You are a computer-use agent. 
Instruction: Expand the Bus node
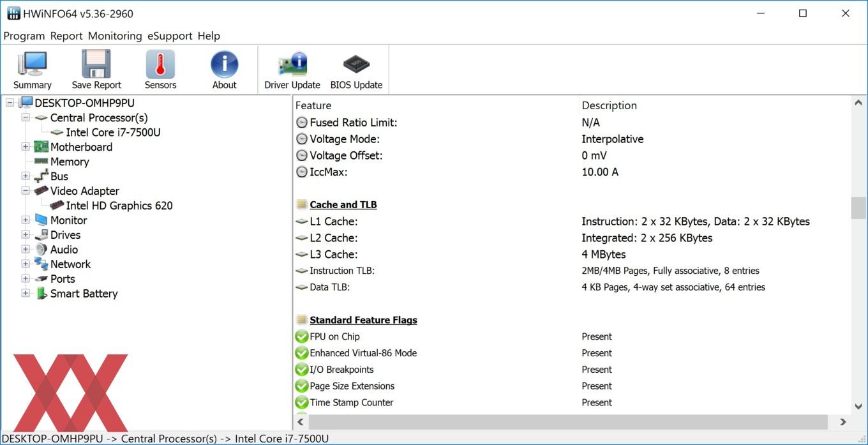(x=26, y=176)
